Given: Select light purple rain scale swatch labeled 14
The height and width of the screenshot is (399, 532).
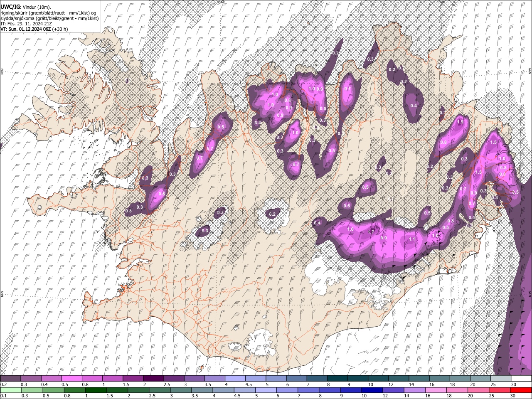Looking at the screenshot, I should 414,390.
